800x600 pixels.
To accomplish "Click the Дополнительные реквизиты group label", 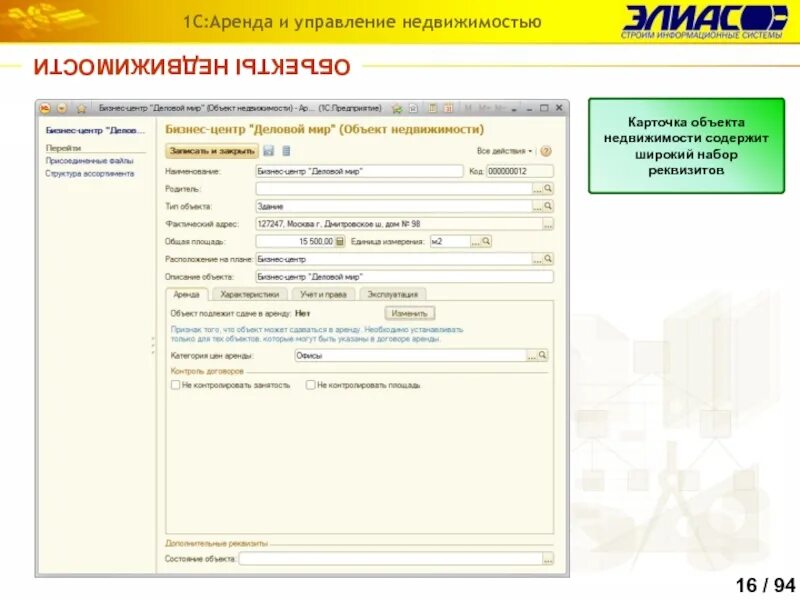I will [216, 543].
